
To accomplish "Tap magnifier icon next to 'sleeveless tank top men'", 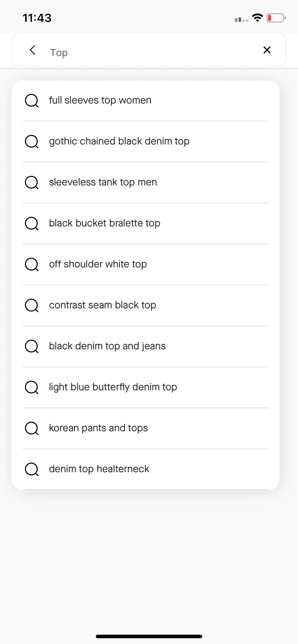I will (32, 183).
